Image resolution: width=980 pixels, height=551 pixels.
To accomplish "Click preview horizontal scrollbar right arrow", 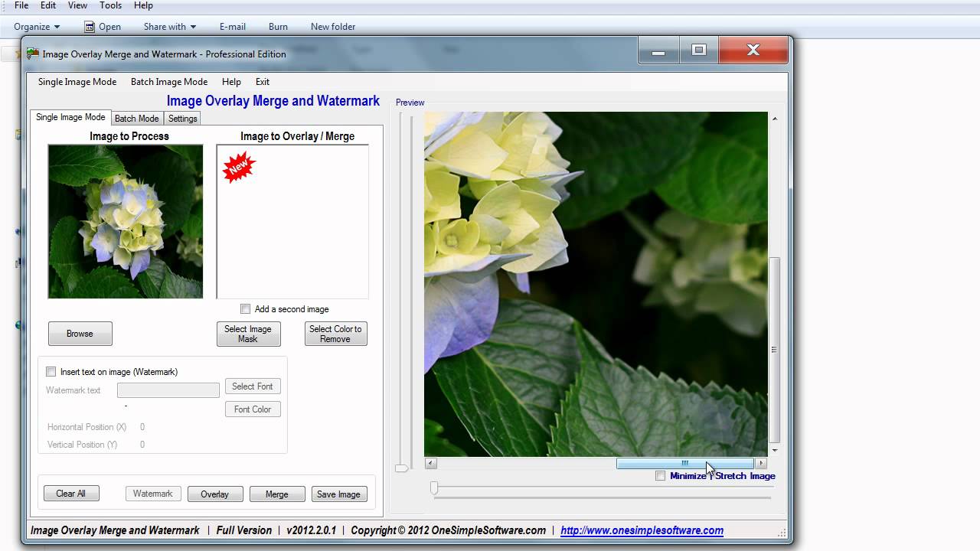I will tap(761, 463).
